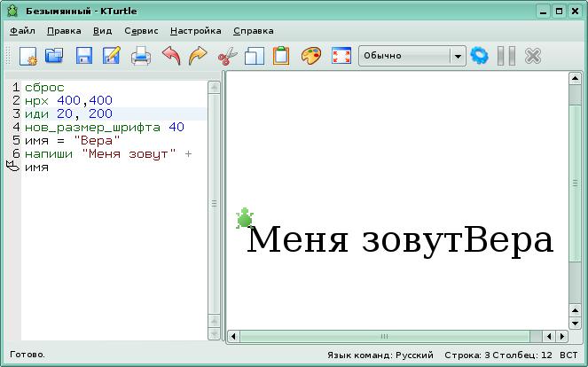588x367 pixels.
Task: Toggle the Pause execution button
Action: point(506,56)
